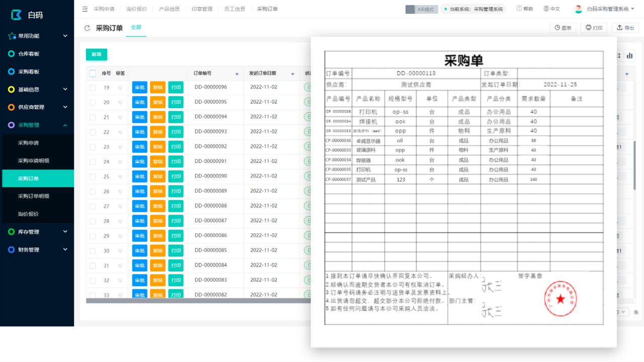The width and height of the screenshot is (644, 362).
Task: Click the tag icon in row 30
Action: [x=120, y=251]
